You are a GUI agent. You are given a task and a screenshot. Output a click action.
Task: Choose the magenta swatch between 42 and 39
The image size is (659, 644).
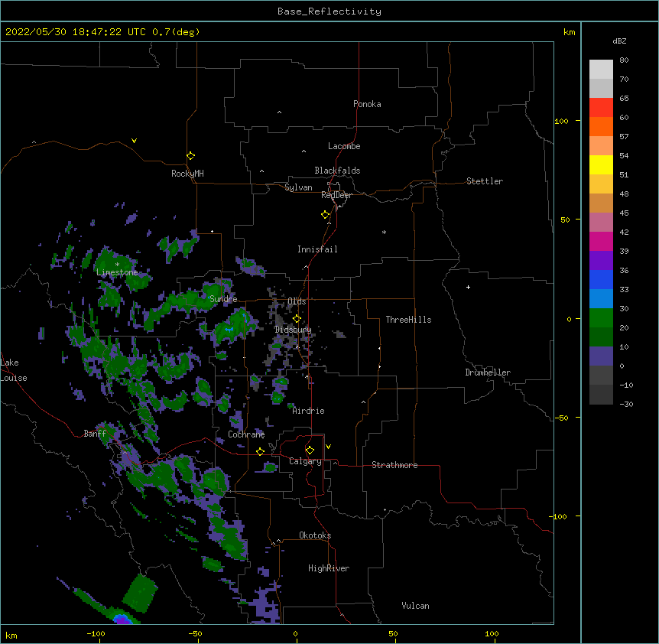click(x=601, y=241)
